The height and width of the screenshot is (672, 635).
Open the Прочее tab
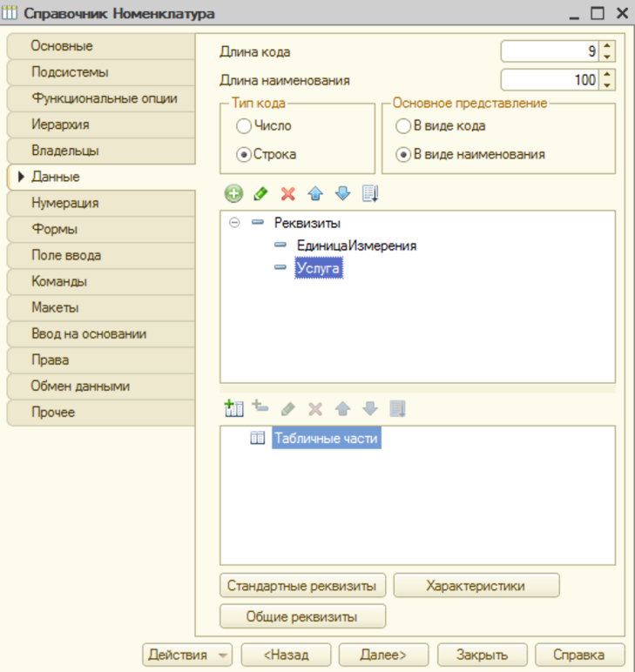(101, 413)
